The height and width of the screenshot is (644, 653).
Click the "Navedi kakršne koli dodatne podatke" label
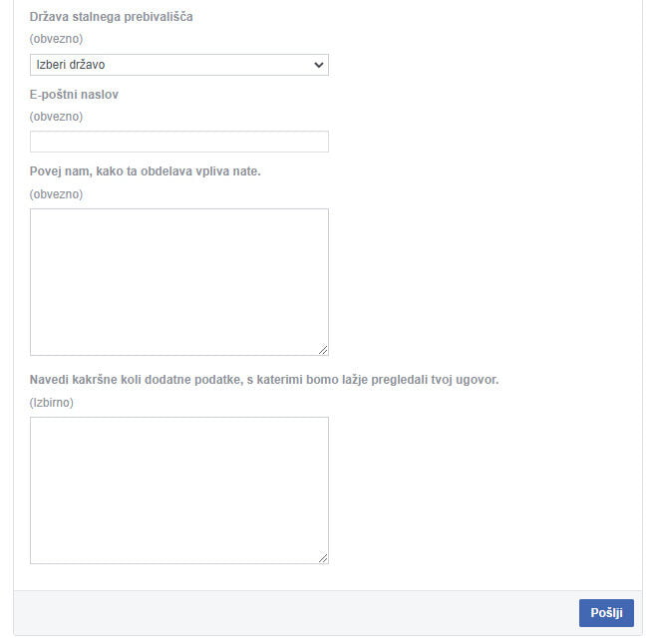pos(264,380)
